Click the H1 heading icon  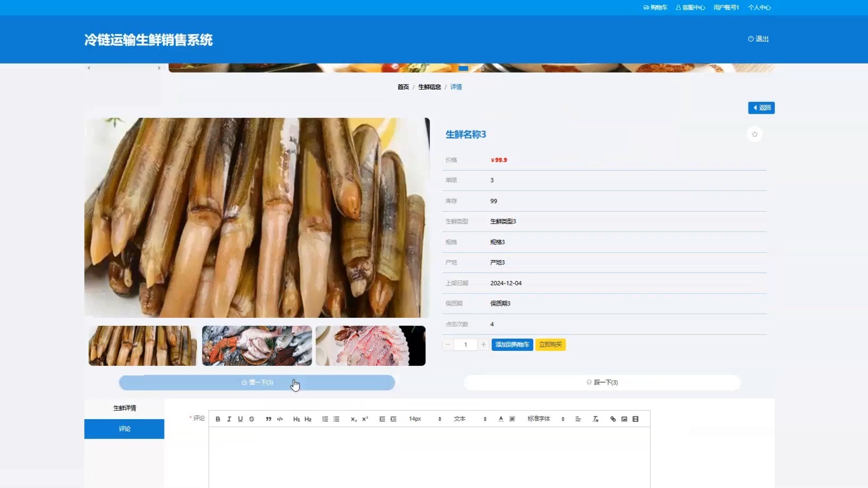(x=296, y=419)
